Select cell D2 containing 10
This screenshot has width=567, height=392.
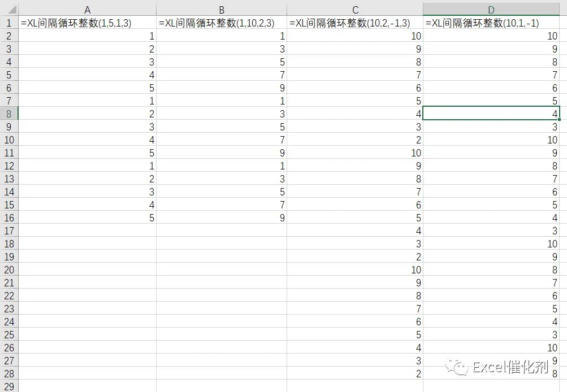[491, 36]
